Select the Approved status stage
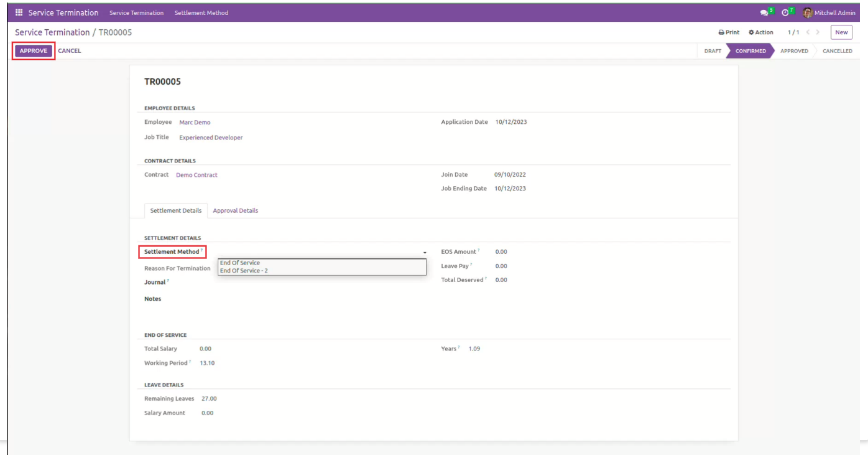The height and width of the screenshot is (455, 868). (794, 51)
